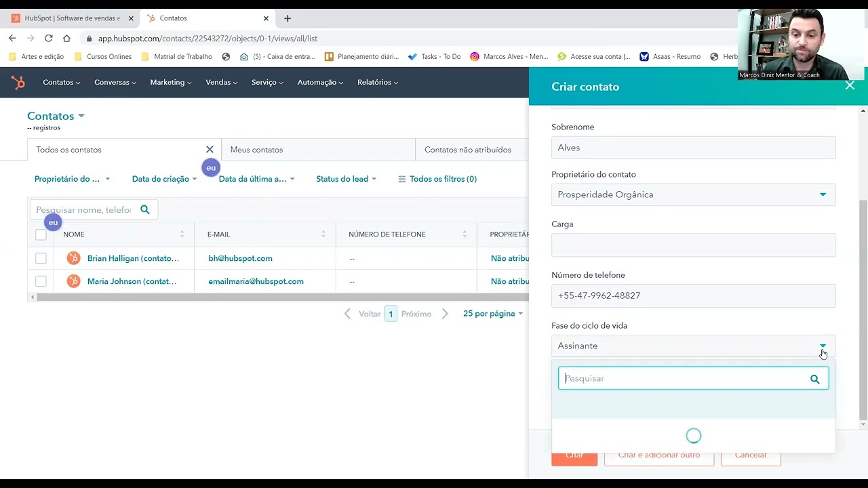868x488 pixels.
Task: Click Brian Halligan's HubSpot avatar icon
Action: coord(73,258)
